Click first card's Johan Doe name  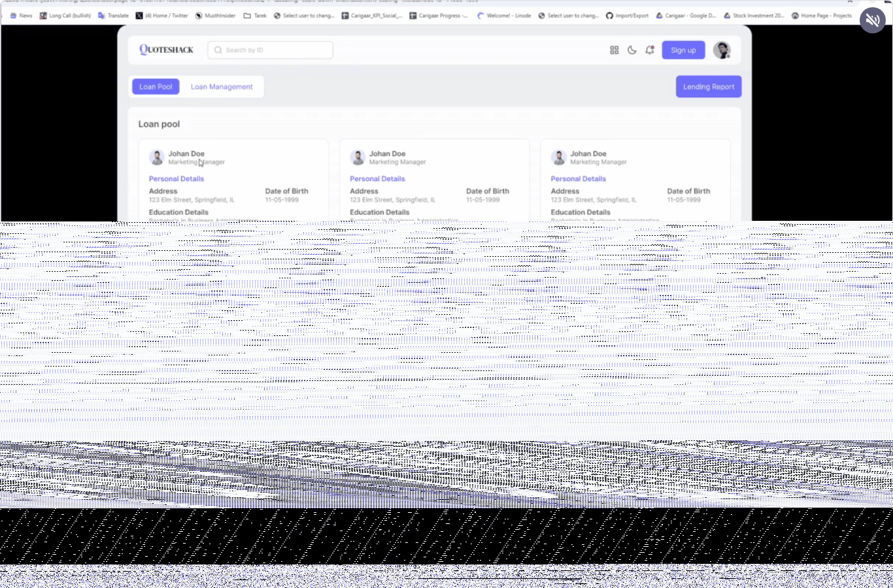[186, 154]
